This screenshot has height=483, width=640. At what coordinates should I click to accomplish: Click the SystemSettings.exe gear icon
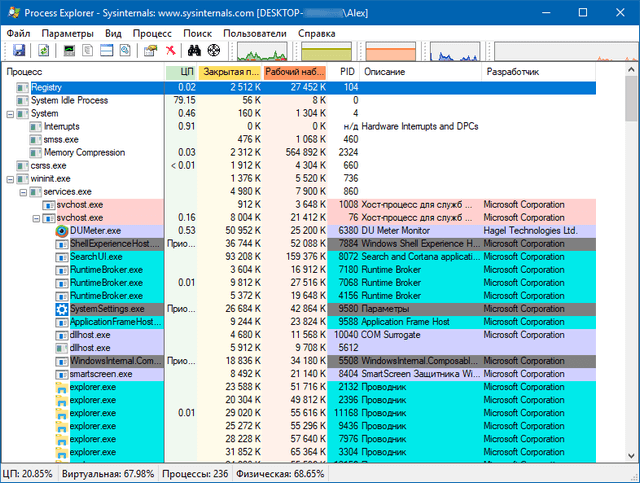(61, 309)
